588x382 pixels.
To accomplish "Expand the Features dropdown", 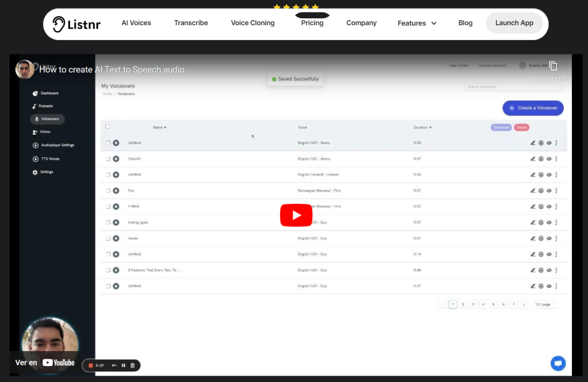I will tap(417, 23).
